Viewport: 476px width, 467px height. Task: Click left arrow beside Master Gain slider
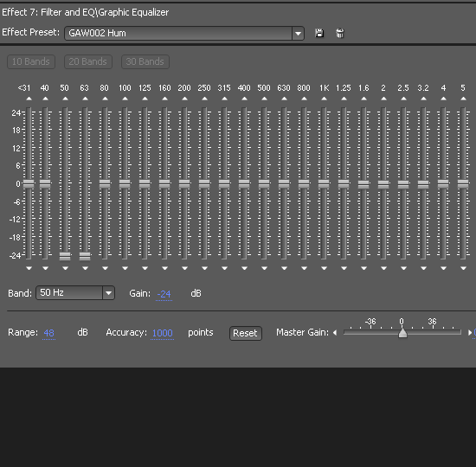point(335,333)
